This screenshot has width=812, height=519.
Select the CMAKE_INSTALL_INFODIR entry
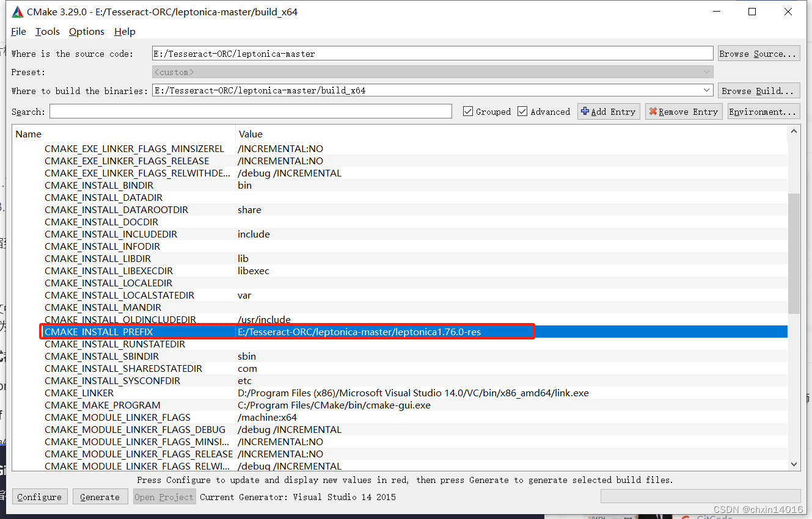[x=102, y=246]
